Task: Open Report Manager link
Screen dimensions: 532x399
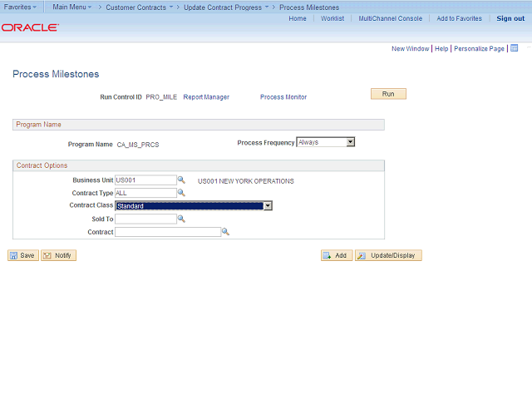Action: tap(206, 97)
